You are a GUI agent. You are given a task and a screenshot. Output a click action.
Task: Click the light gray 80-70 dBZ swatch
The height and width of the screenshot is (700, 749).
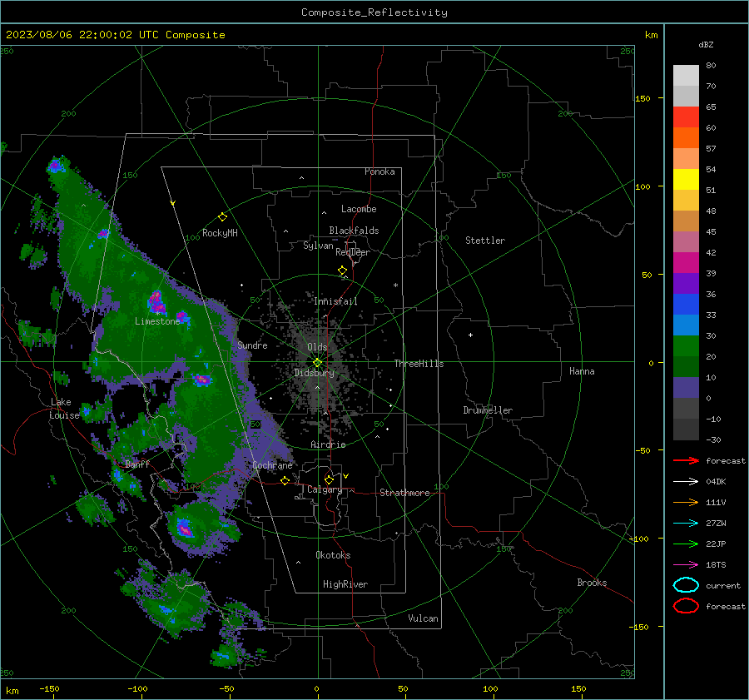(686, 76)
